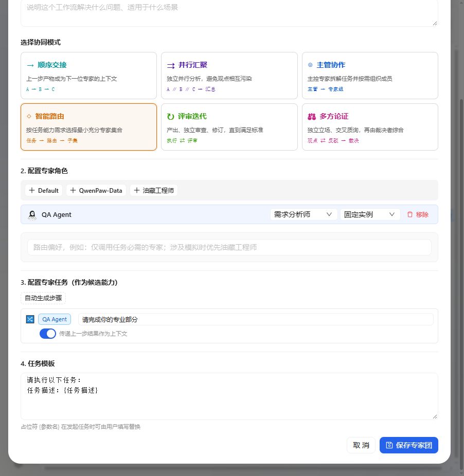
Task: Select the 主管协作 collaboration mode card
Action: coord(370,76)
